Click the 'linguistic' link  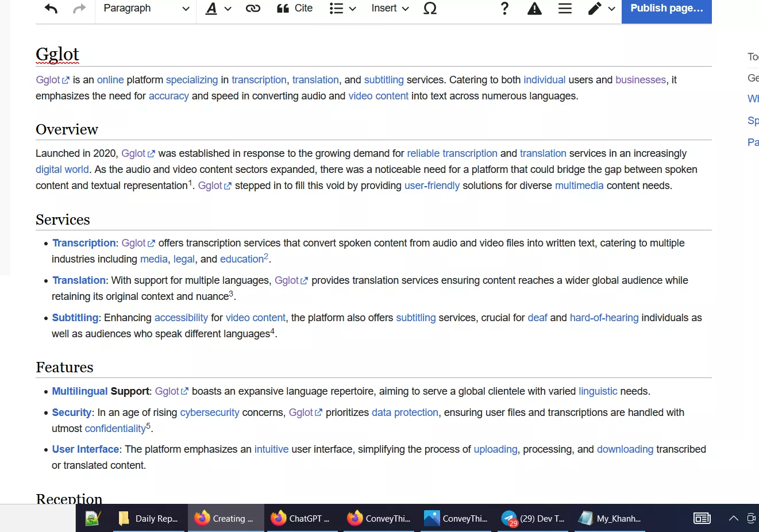598,391
